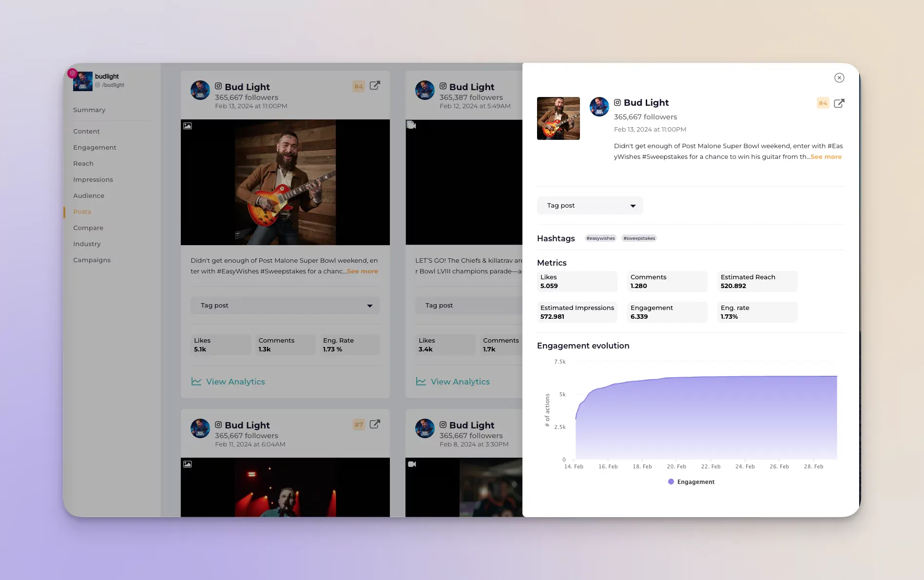Click engagement area chart

(706, 417)
